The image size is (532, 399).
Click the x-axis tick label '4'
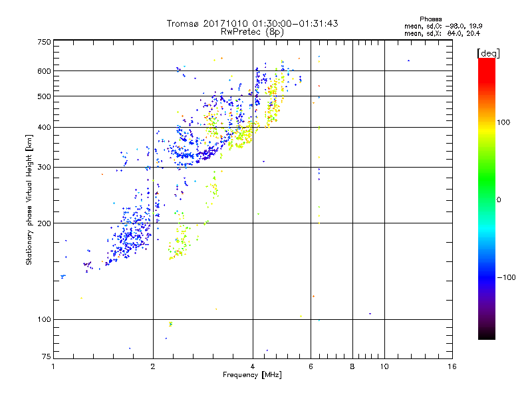point(253,366)
